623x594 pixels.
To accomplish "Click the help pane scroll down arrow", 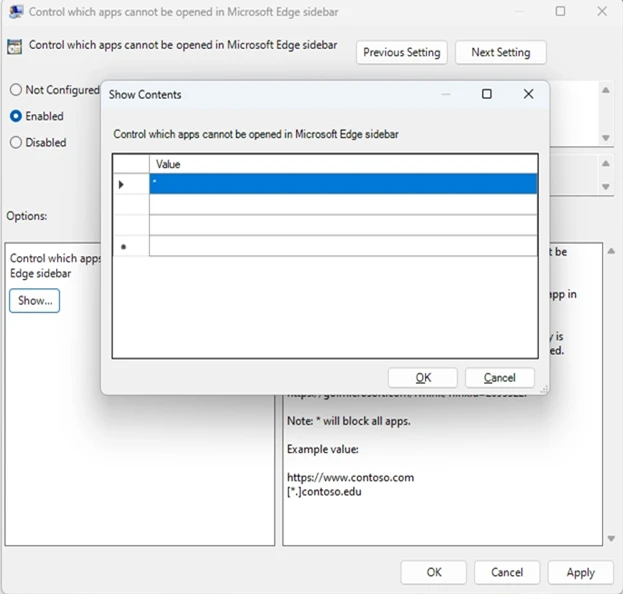I will point(611,539).
